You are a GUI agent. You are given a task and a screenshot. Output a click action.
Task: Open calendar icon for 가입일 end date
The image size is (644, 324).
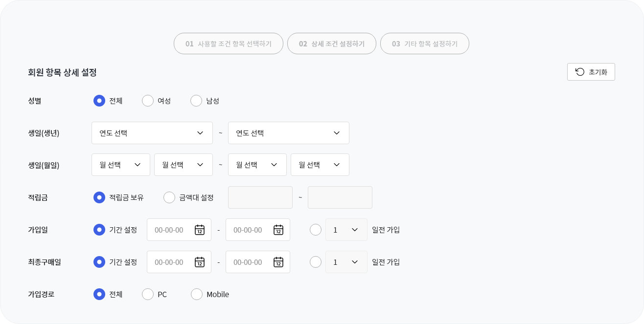tap(278, 230)
